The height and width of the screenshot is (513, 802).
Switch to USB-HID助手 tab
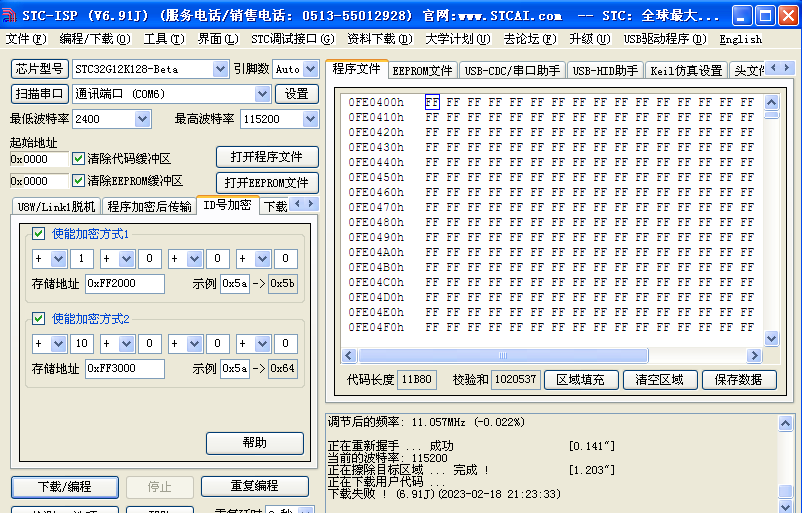click(x=606, y=71)
